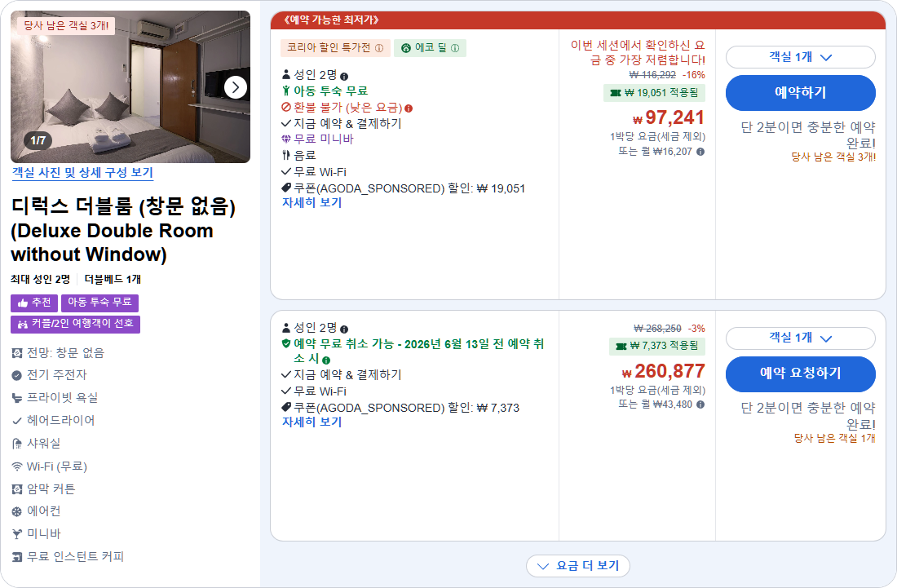Click the 음료 fork and knife icon

coord(286,155)
